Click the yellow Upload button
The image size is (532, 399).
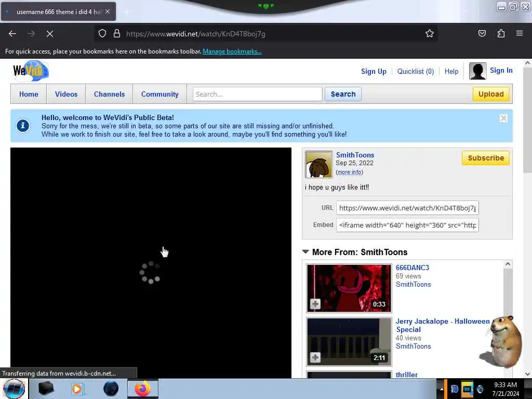click(491, 94)
